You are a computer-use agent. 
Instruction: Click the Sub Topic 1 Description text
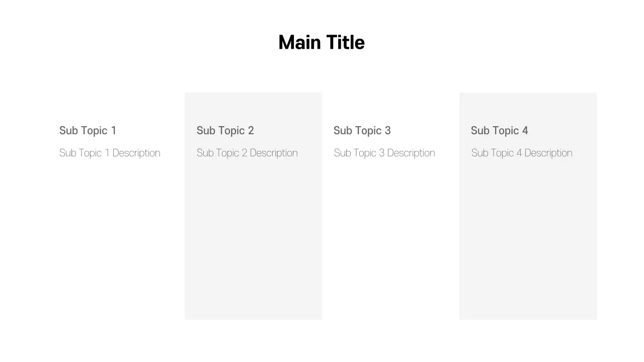(110, 153)
